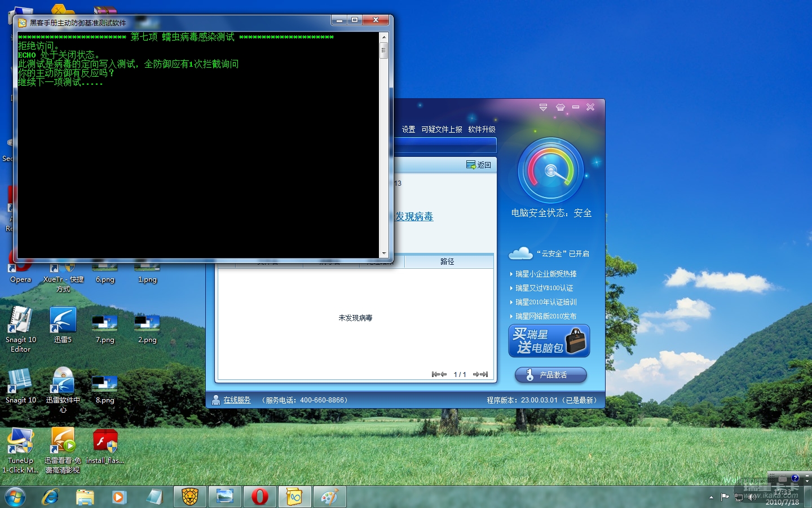The width and height of the screenshot is (812, 508).
Task: Open Opera desktop shortcut
Action: click(21, 270)
